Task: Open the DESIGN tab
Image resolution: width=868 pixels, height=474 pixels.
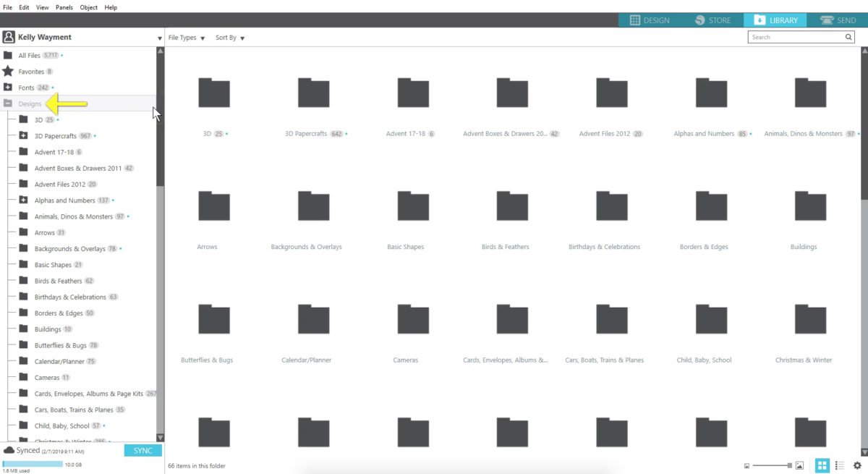Action: click(x=650, y=20)
